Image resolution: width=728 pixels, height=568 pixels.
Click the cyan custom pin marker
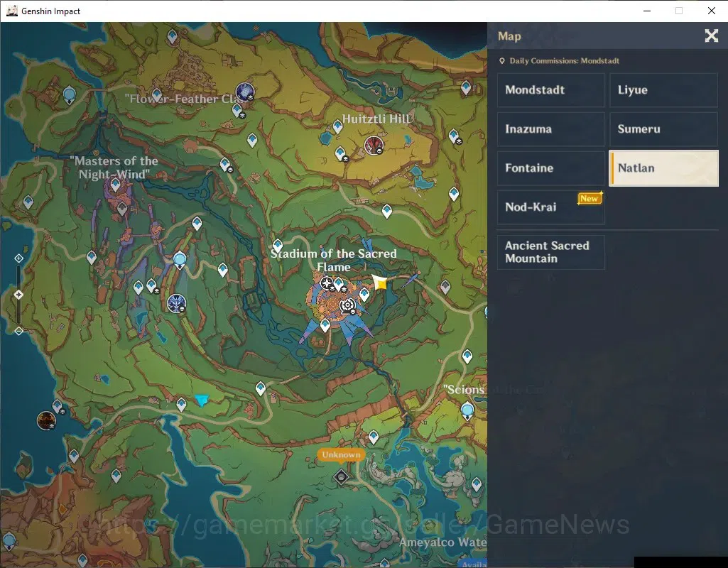(x=202, y=400)
